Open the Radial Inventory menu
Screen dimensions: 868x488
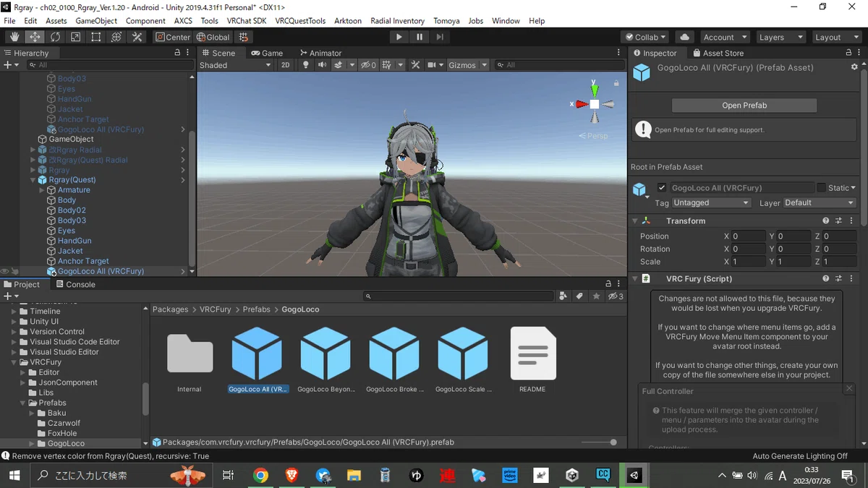tap(397, 21)
